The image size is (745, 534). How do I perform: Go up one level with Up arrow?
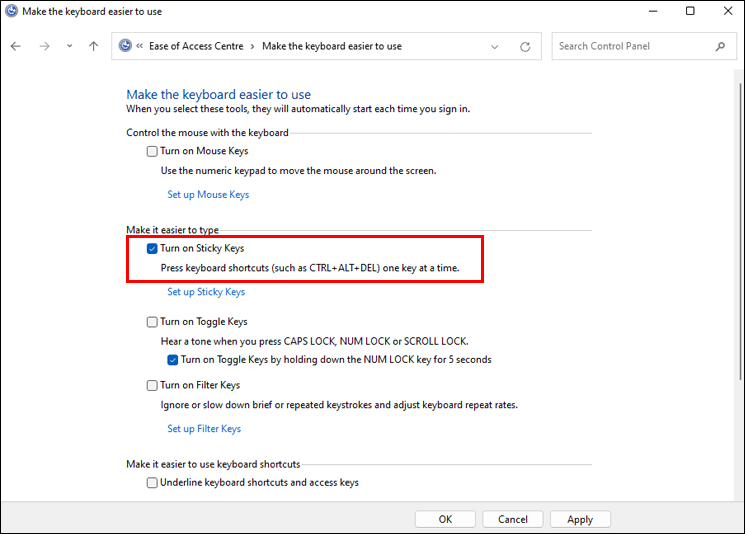93,46
